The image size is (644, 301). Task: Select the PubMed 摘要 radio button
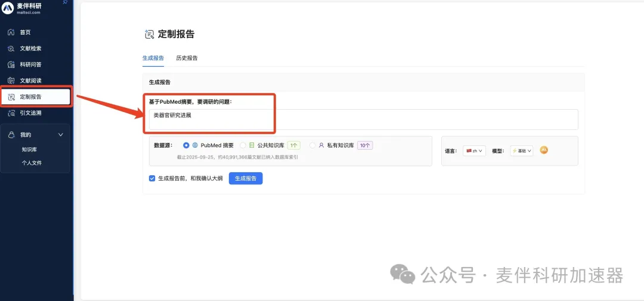coord(187,145)
